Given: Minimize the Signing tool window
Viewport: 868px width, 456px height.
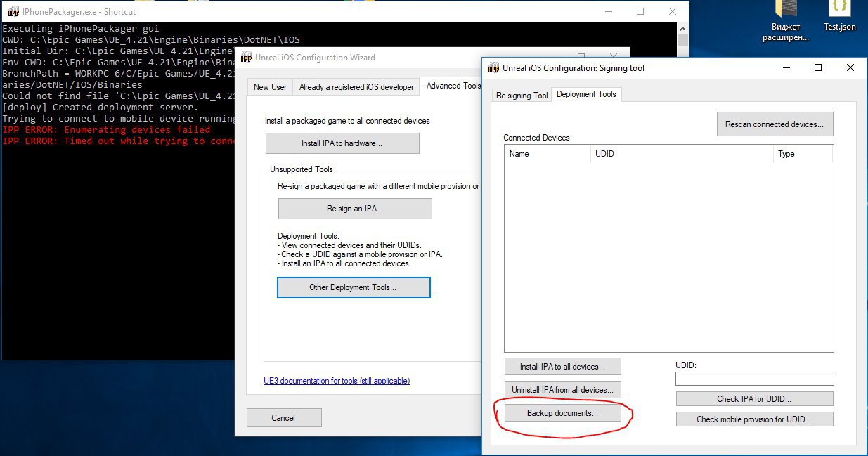Looking at the screenshot, I should tap(786, 67).
